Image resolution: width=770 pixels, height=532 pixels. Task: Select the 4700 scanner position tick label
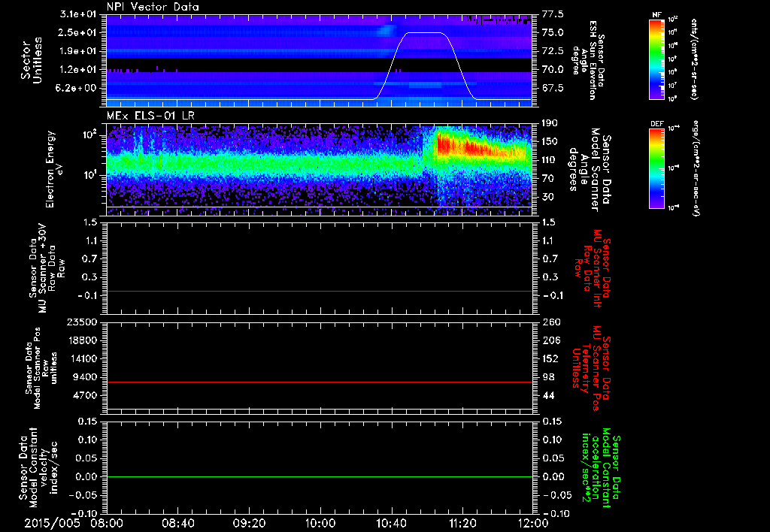click(86, 395)
